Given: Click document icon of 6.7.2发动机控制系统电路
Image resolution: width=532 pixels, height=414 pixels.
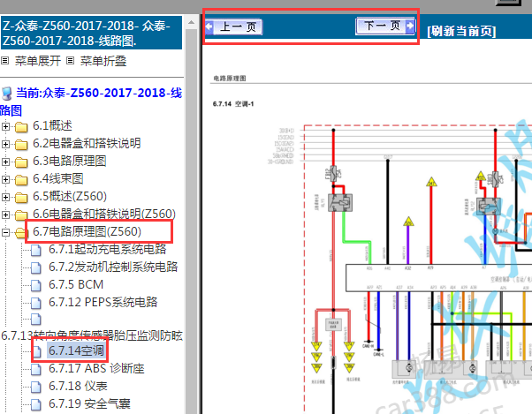Looking at the screenshot, I should coord(36,267).
